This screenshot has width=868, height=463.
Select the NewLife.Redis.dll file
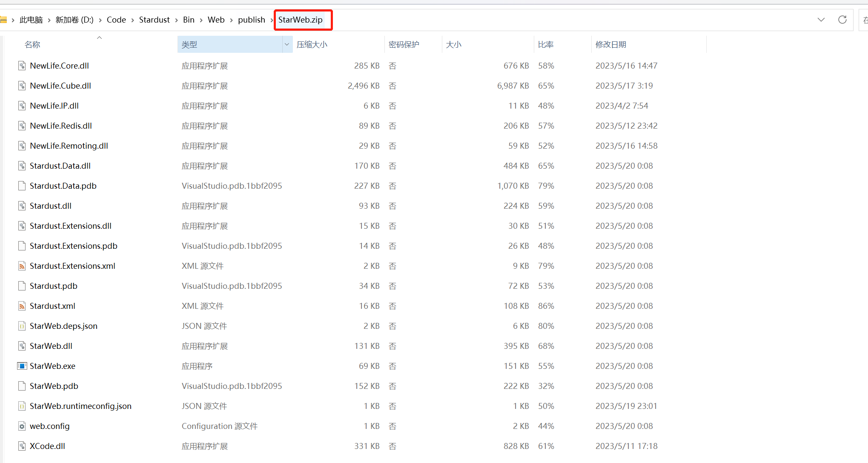click(60, 126)
